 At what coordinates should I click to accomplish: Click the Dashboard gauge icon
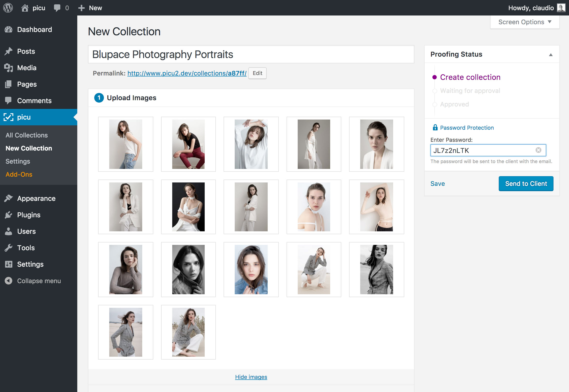pyautogui.click(x=9, y=30)
